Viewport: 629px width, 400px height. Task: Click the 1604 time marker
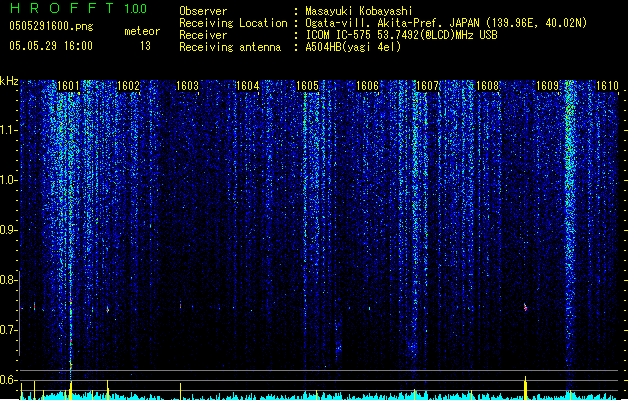[x=248, y=86]
